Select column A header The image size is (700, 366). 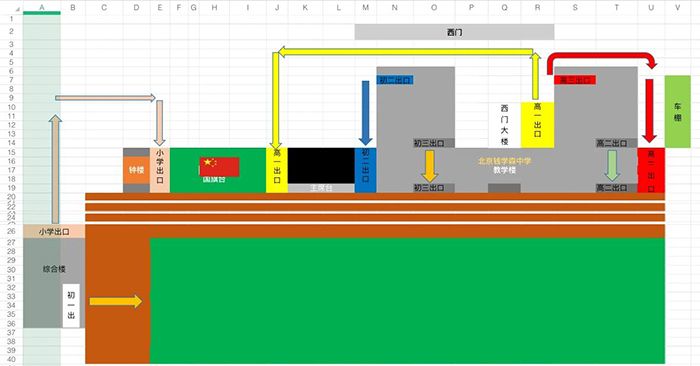coord(42,8)
